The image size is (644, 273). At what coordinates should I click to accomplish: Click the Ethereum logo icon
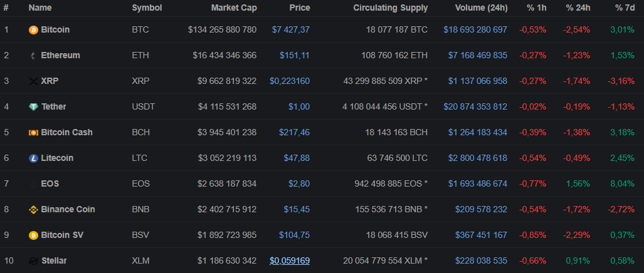(33, 56)
